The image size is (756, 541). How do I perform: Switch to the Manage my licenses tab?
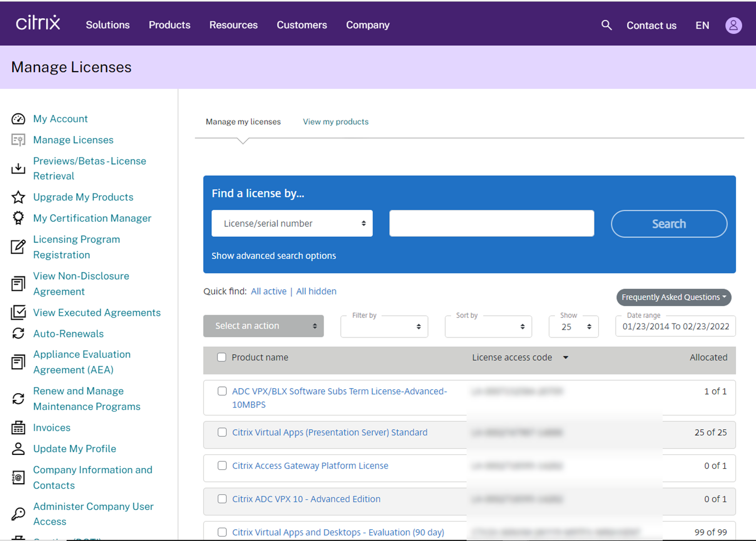click(x=243, y=122)
